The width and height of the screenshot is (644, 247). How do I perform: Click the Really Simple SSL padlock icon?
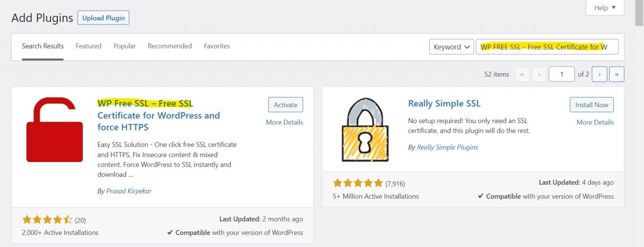coord(365,130)
